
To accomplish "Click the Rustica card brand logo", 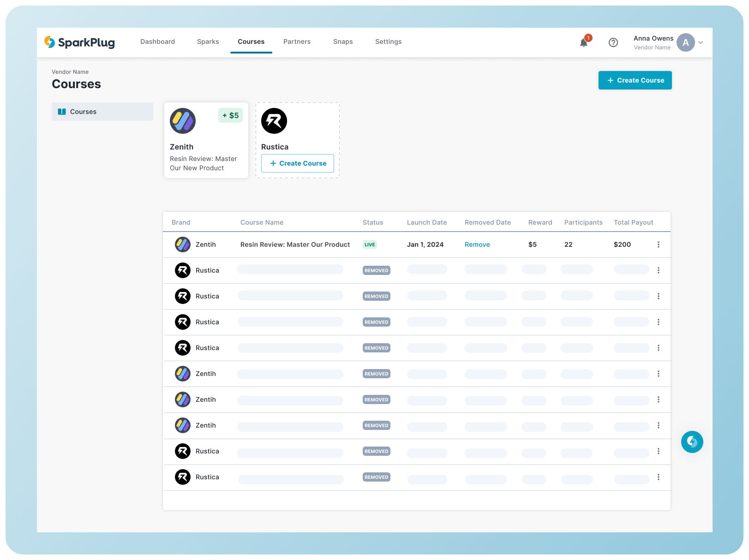I will (274, 121).
